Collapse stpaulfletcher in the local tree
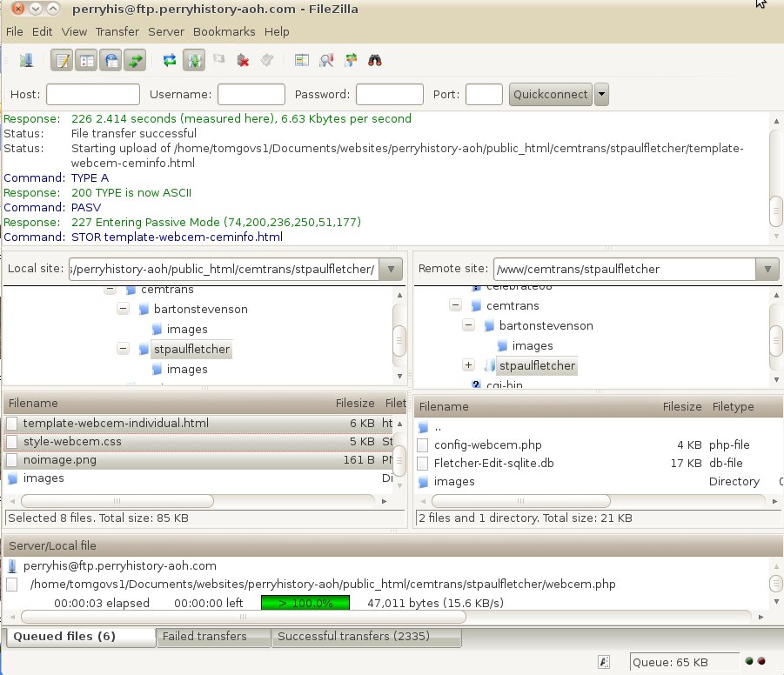This screenshot has width=784, height=675. pyautogui.click(x=123, y=349)
